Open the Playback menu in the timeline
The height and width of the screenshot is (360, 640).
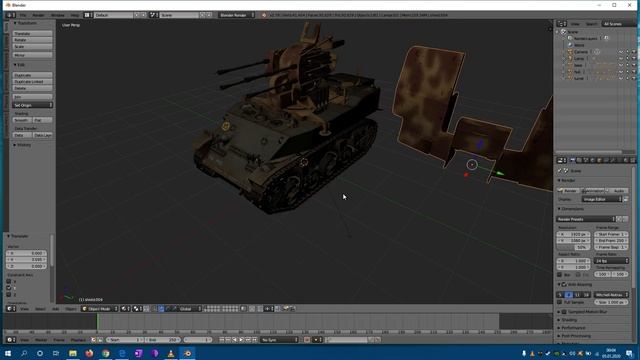click(x=78, y=340)
